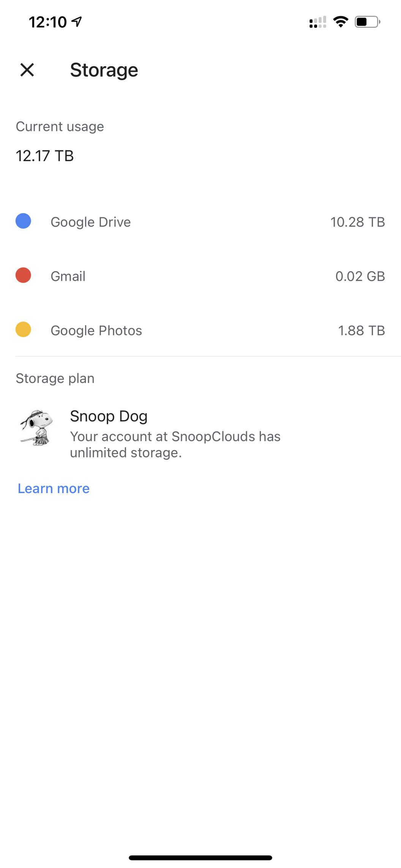The height and width of the screenshot is (868, 401).
Task: Tap the battery indicator icon
Action: pos(367,22)
